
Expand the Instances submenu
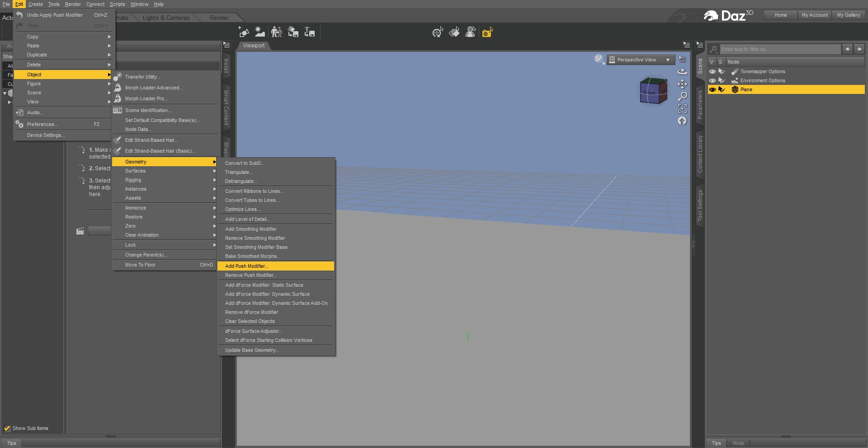(165, 189)
